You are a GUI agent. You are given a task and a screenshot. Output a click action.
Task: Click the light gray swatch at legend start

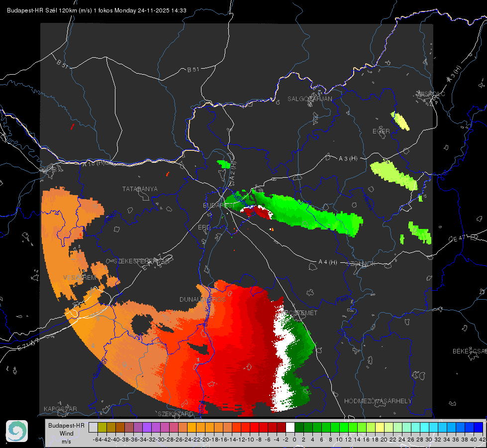point(93,428)
